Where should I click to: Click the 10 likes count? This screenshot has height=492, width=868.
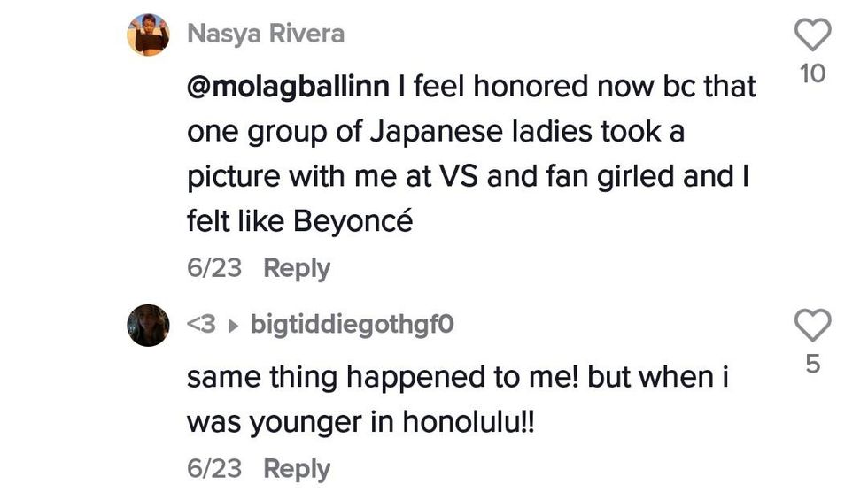point(812,74)
